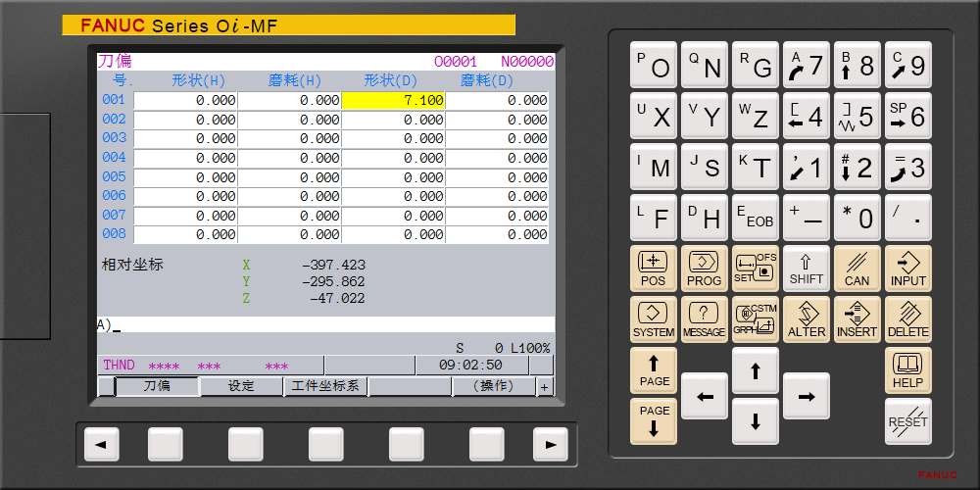Screen dimensions: 980x490
Task: Open the MESSAGE function key
Action: point(705,319)
